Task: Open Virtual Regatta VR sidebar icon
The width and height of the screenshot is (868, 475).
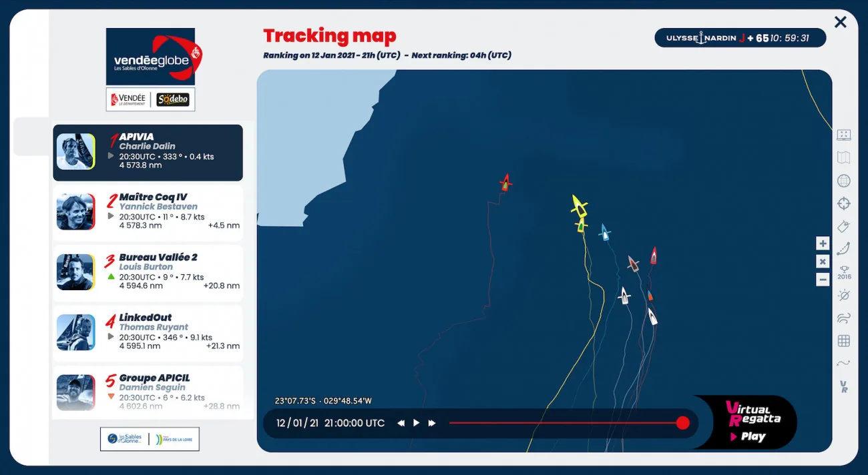Action: tap(843, 386)
